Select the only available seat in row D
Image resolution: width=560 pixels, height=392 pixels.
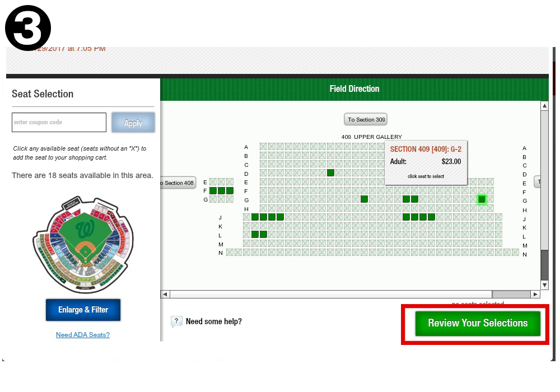pos(330,172)
